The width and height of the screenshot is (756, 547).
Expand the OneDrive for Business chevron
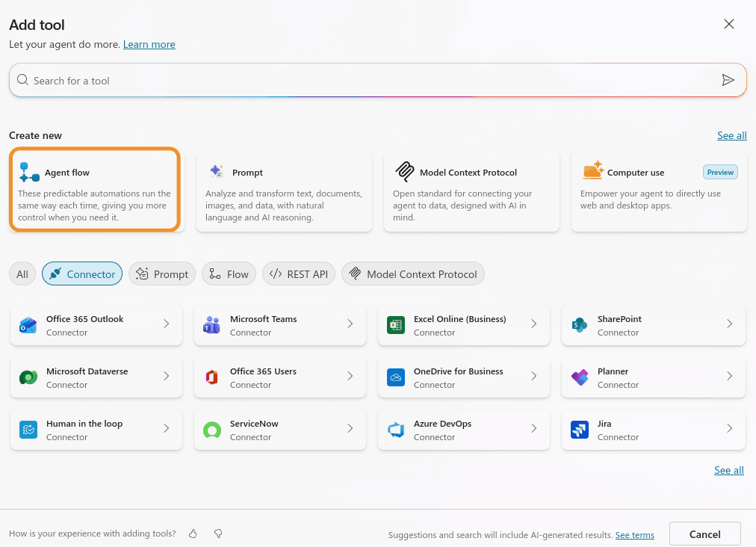click(533, 377)
